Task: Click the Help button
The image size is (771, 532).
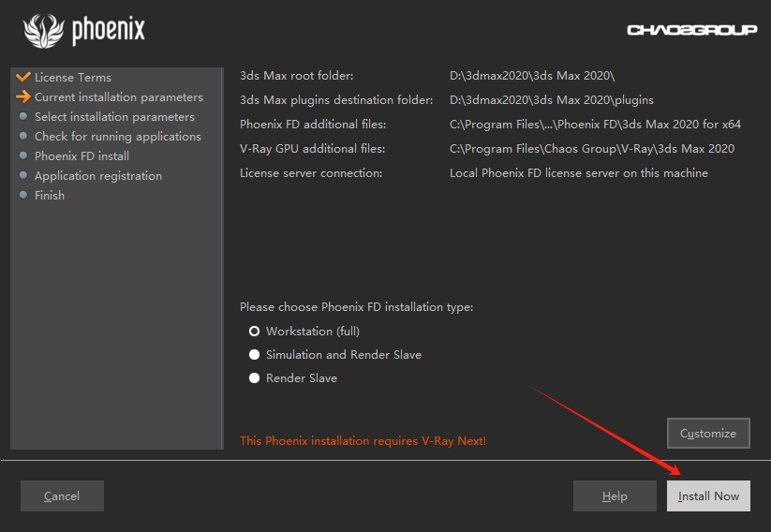Action: tap(615, 495)
